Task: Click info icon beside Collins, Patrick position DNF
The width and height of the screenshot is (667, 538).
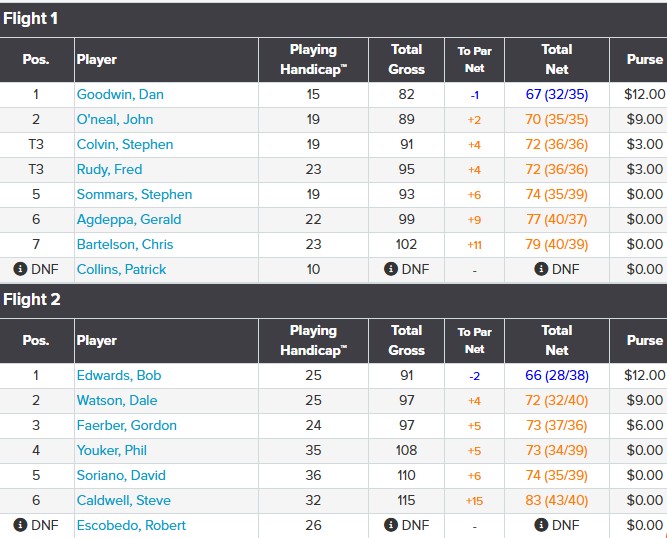Action: 19,269
